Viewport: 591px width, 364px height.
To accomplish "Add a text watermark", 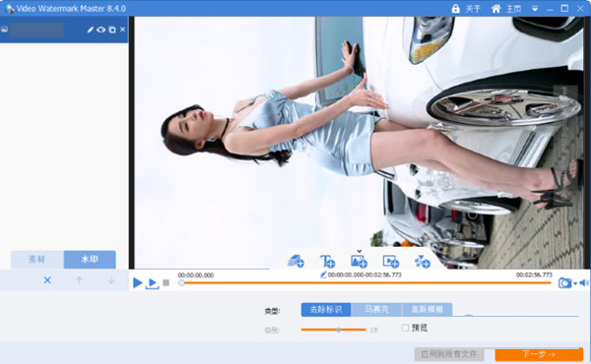I will click(x=327, y=261).
